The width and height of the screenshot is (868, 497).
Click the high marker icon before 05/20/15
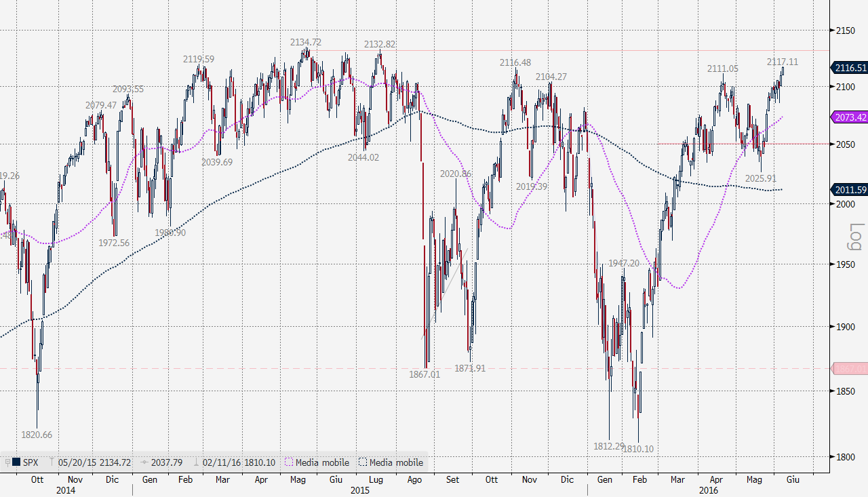point(52,462)
